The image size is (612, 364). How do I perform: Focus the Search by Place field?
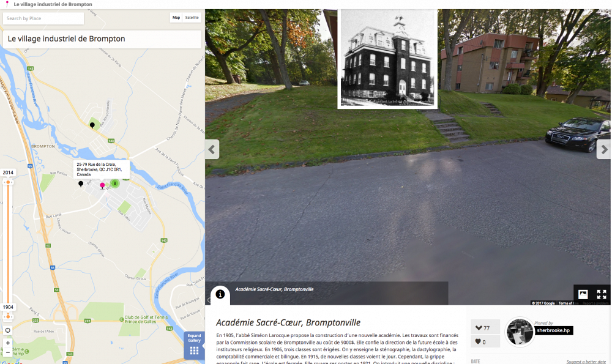43,18
